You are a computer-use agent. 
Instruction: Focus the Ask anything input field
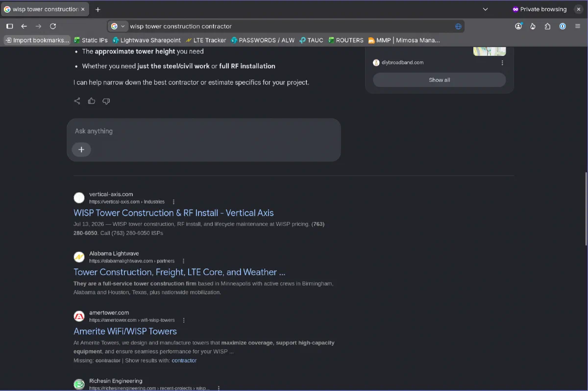pos(203,131)
